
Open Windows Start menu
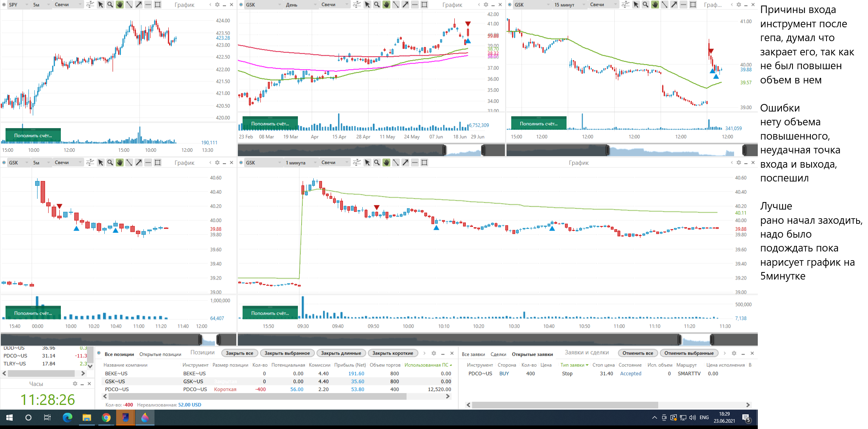[9, 418]
